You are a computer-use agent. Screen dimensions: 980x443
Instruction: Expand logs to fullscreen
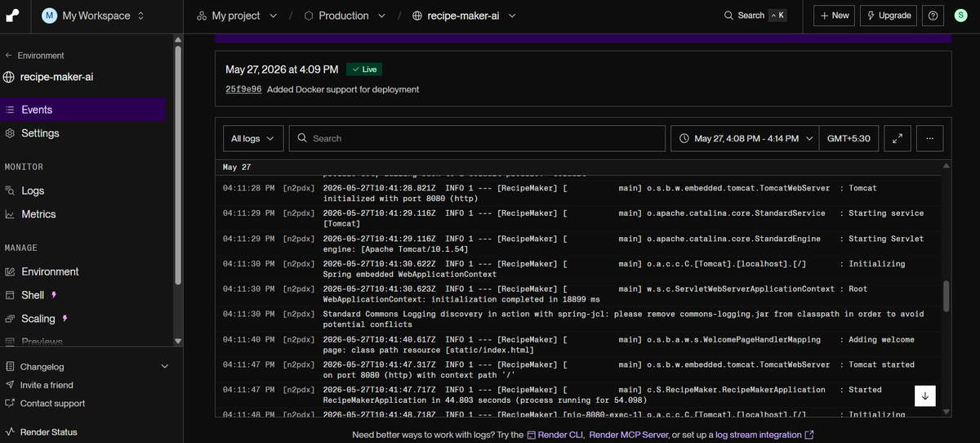[x=897, y=139]
